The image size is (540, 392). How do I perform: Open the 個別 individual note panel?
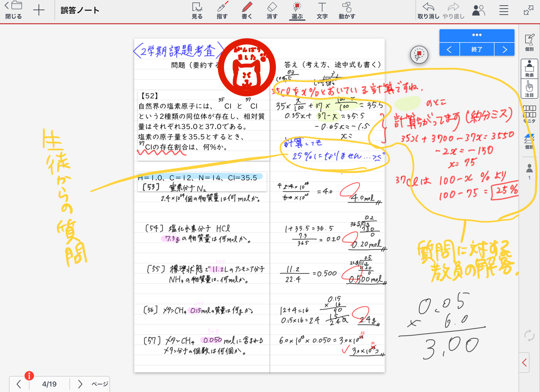point(529,43)
